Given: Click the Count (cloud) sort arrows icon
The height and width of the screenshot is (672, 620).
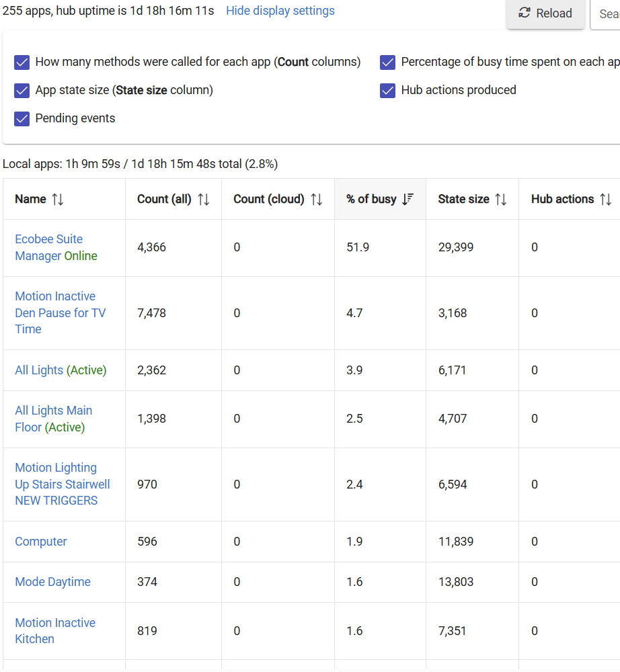Looking at the screenshot, I should click(x=316, y=200).
